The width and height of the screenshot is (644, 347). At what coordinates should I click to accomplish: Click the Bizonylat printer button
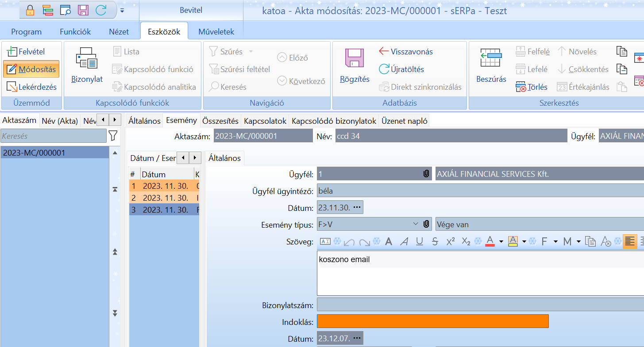[x=87, y=65]
